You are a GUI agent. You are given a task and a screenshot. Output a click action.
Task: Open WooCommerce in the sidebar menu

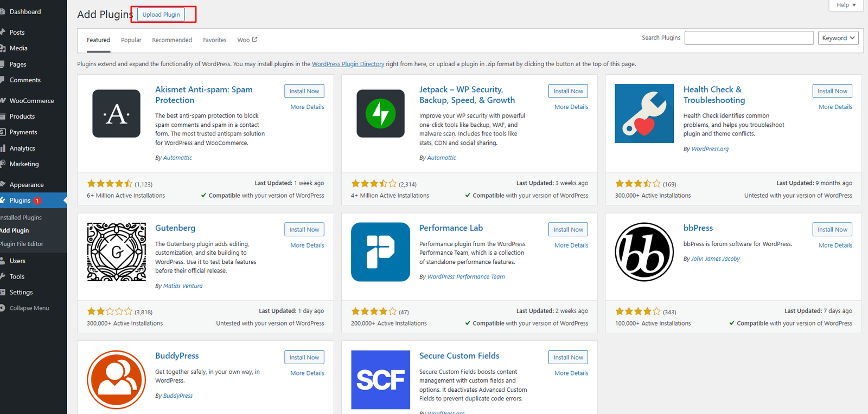(x=31, y=101)
